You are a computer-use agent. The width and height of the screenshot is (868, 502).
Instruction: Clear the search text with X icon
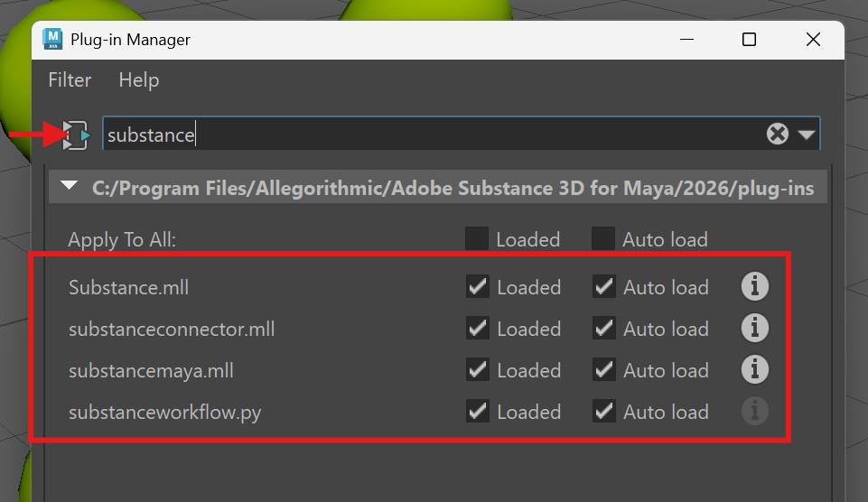pyautogui.click(x=777, y=135)
